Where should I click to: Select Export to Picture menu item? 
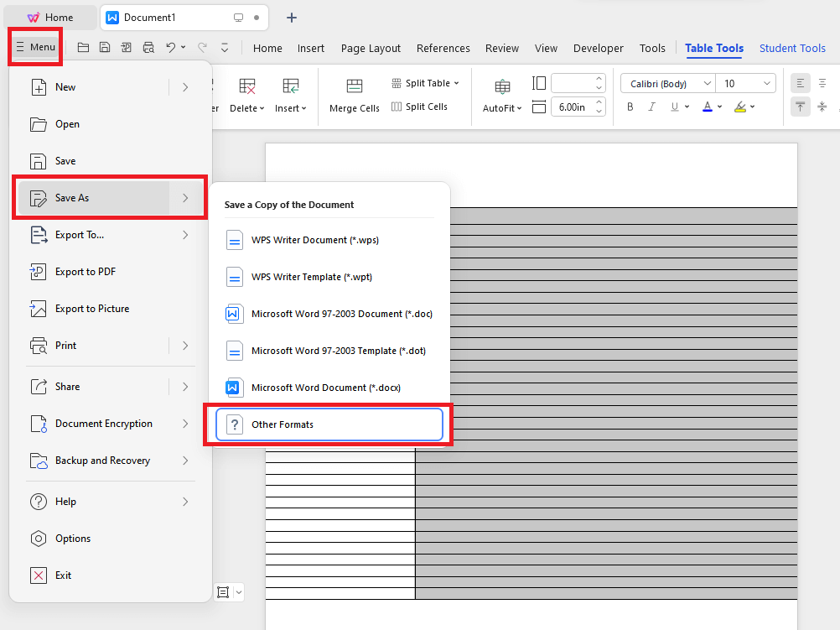click(111, 309)
